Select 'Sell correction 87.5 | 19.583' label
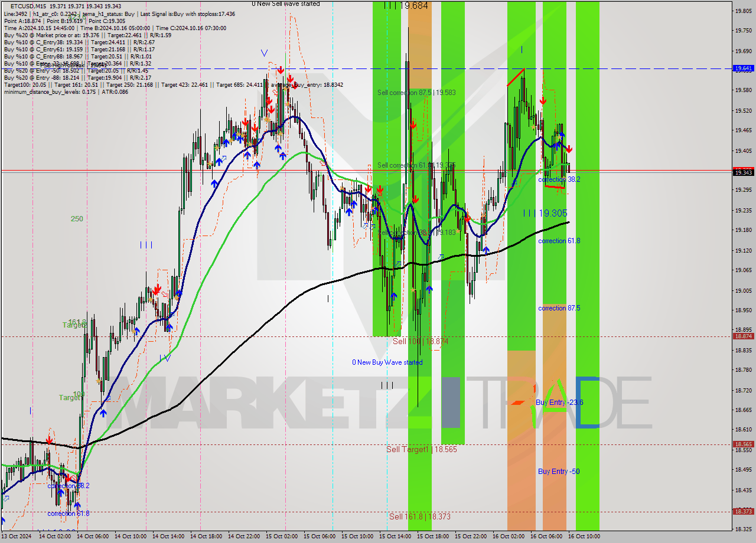 coord(416,93)
